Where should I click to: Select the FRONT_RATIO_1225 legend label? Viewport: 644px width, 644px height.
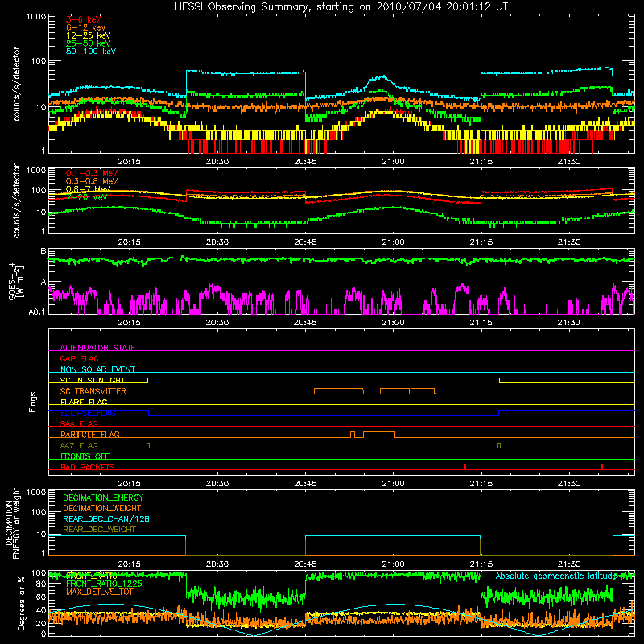pos(104,584)
